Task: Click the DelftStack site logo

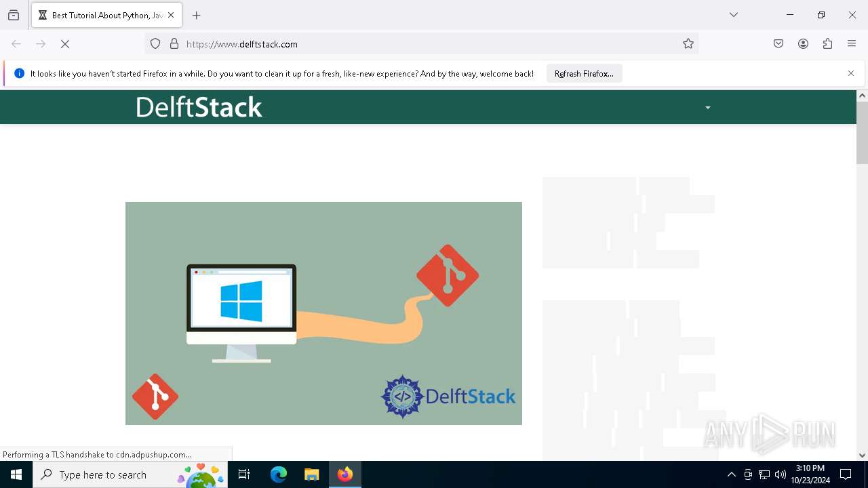Action: tap(199, 107)
